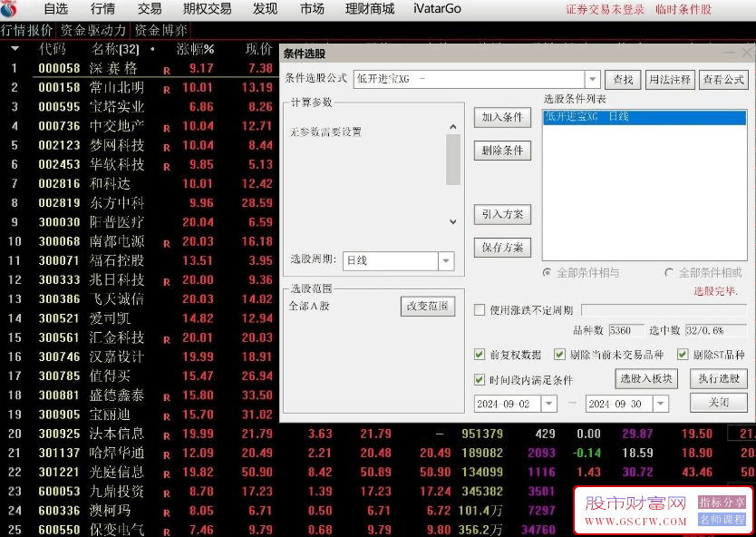Viewport: 756px width, 537px height.
Task: Select 低开进宝XG 日线 in the condition list
Action: coord(645,117)
